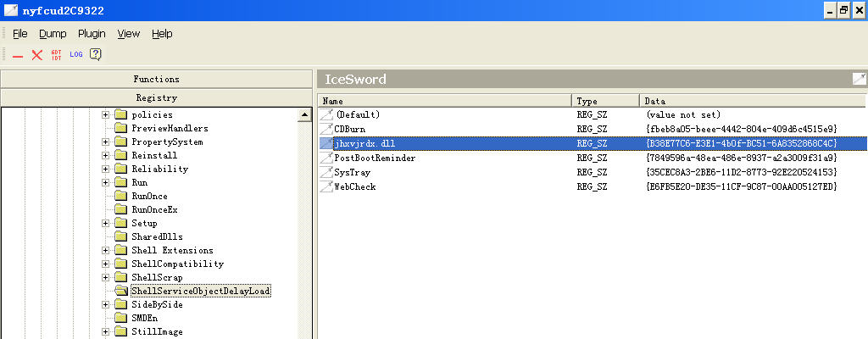Expand the ShellScrap registry key
The width and height of the screenshot is (868, 339).
coord(105,278)
